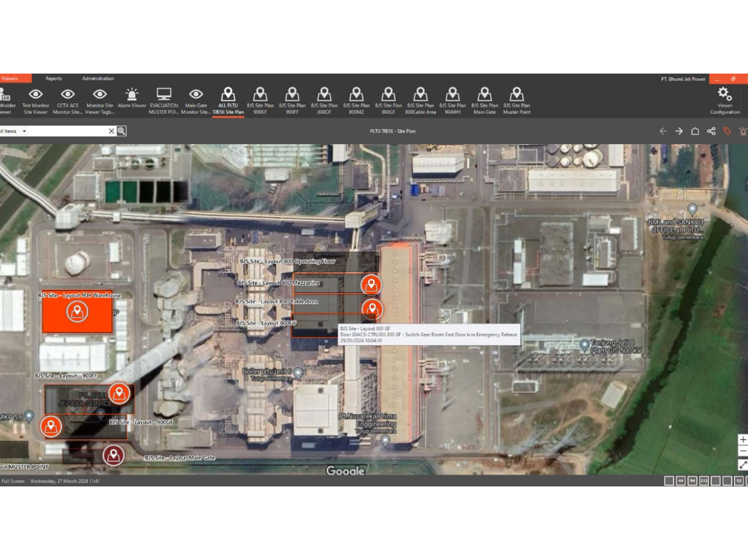The image size is (748, 560).
Task: Click the home icon in the navigation bar
Action: tap(695, 131)
